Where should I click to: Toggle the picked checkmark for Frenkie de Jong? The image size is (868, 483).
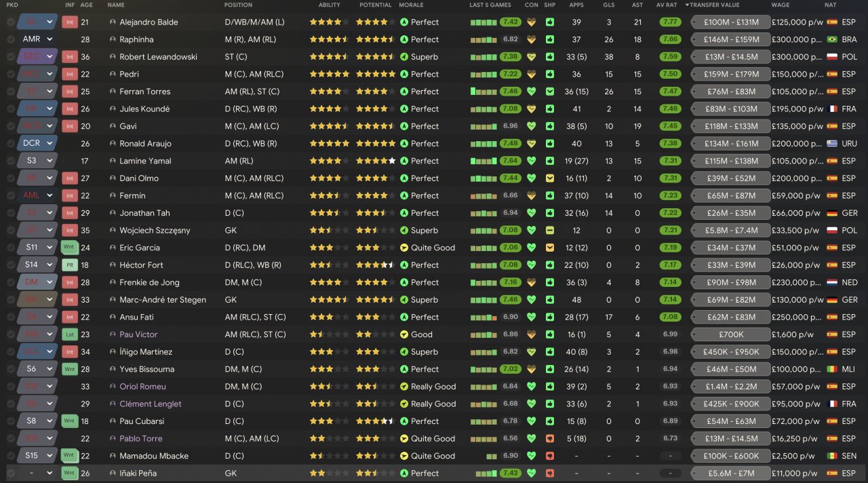pyautogui.click(x=10, y=282)
